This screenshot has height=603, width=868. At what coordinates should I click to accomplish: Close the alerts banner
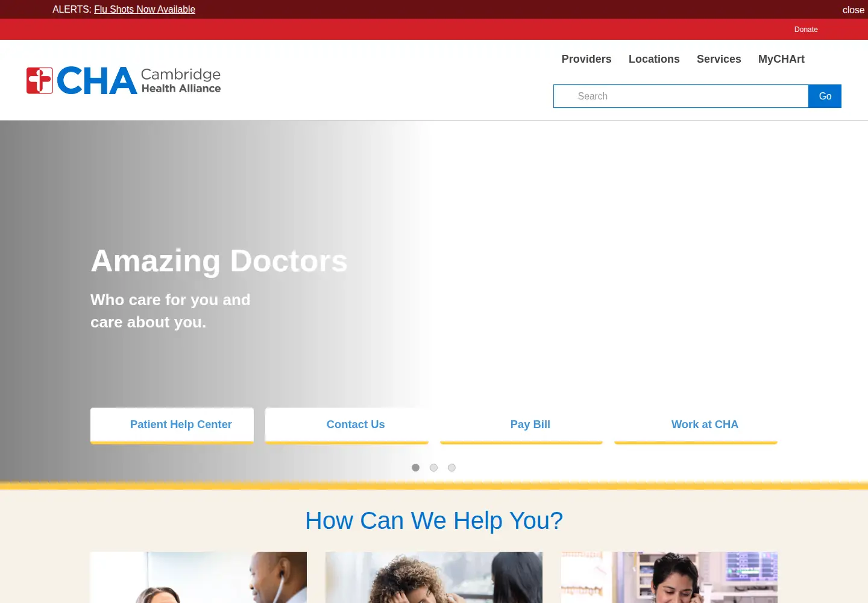point(853,10)
